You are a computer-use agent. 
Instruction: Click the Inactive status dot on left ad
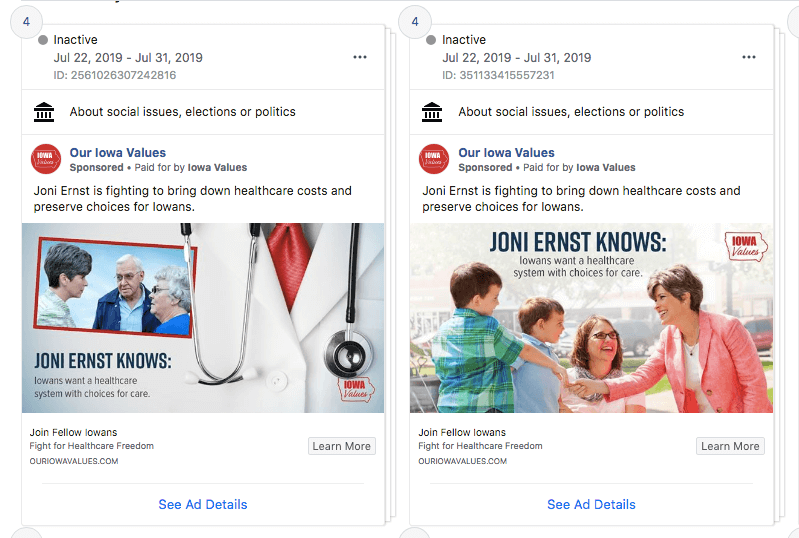coord(43,40)
